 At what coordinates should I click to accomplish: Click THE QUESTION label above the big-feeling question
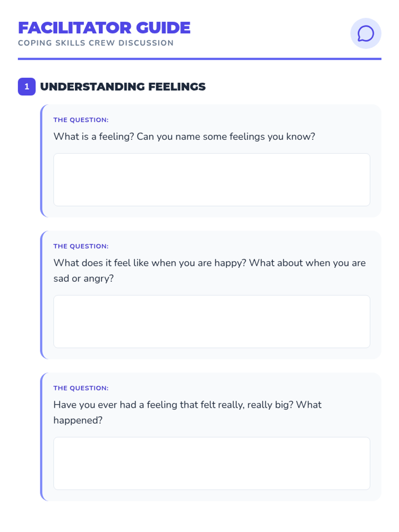point(81,388)
